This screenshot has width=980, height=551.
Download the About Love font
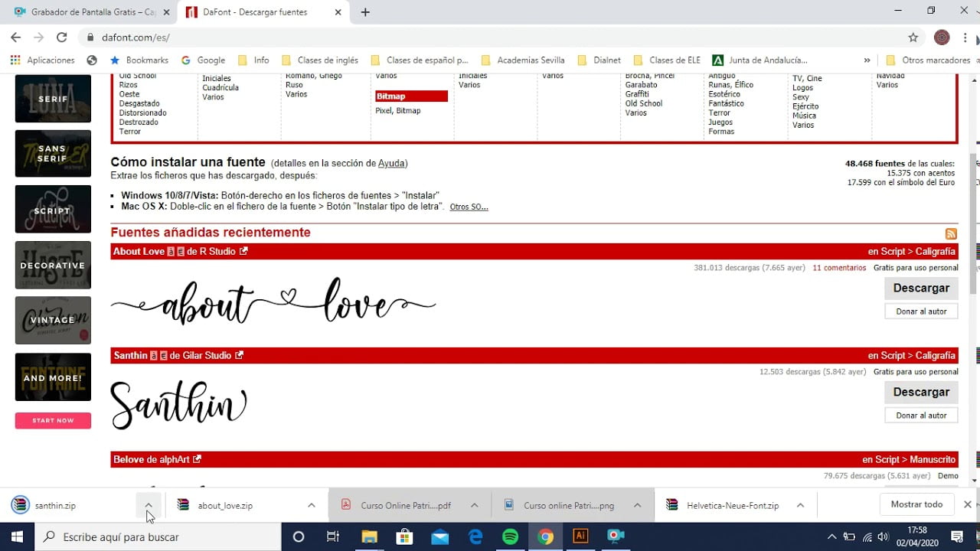coord(921,288)
